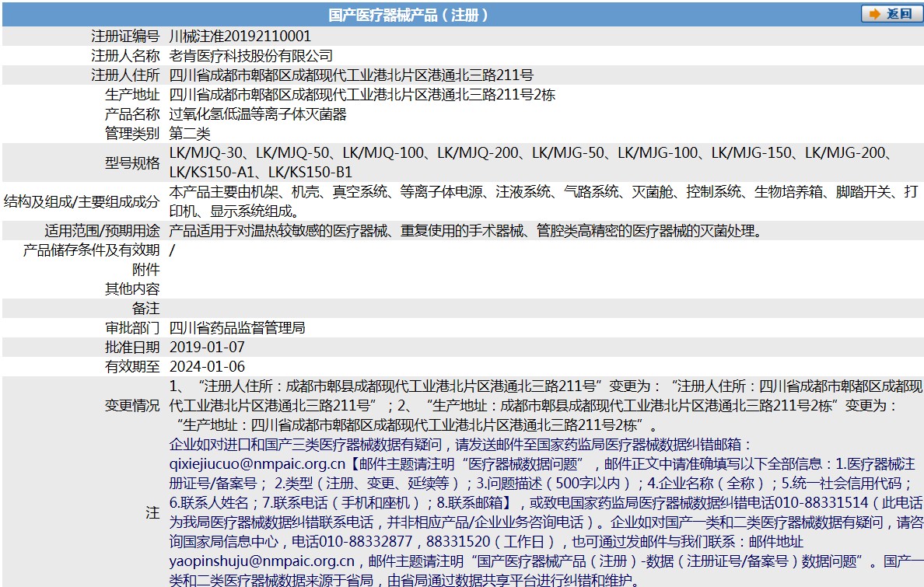Click the 注册证编号 label

(125, 36)
